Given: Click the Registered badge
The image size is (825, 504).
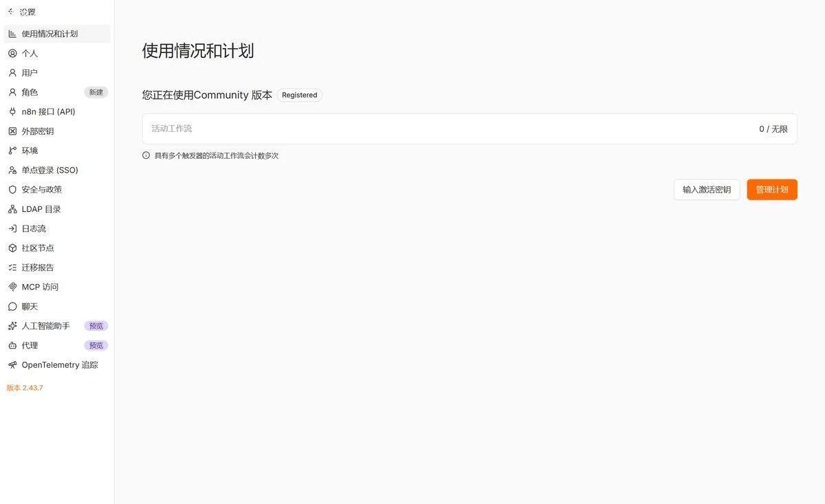Looking at the screenshot, I should pos(300,95).
